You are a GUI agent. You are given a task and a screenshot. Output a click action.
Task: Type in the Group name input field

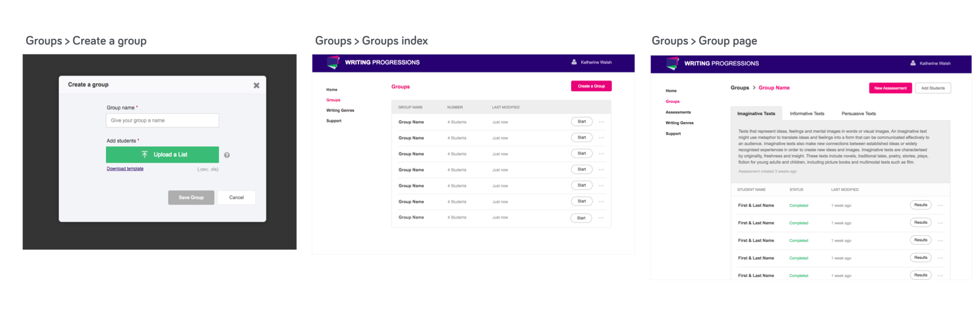pos(162,121)
